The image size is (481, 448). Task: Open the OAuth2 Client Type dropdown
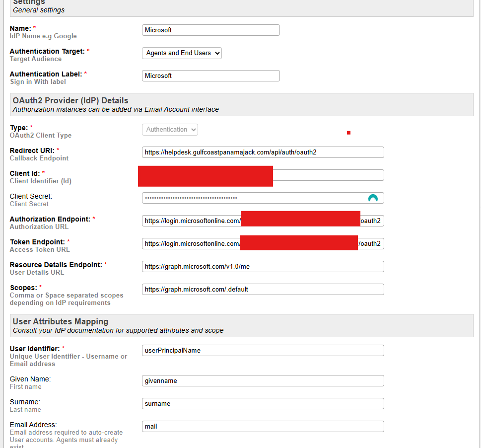click(170, 130)
